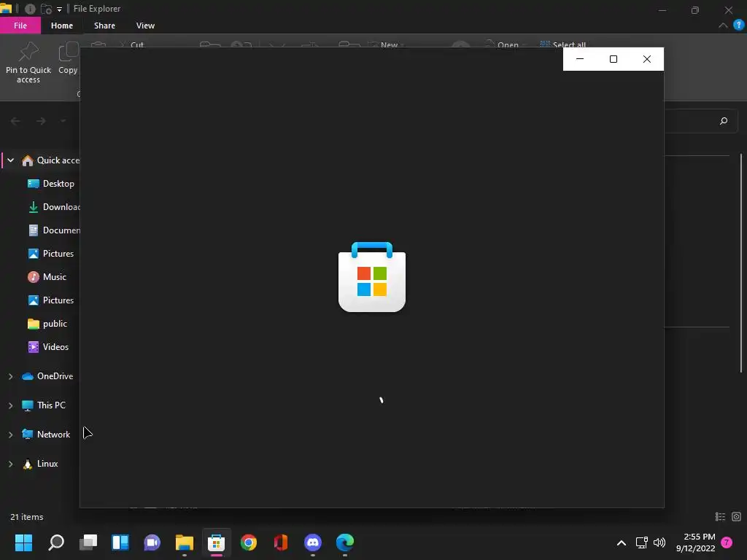Minimize the Microsoft Store window
The width and height of the screenshot is (747, 560).
(x=580, y=59)
